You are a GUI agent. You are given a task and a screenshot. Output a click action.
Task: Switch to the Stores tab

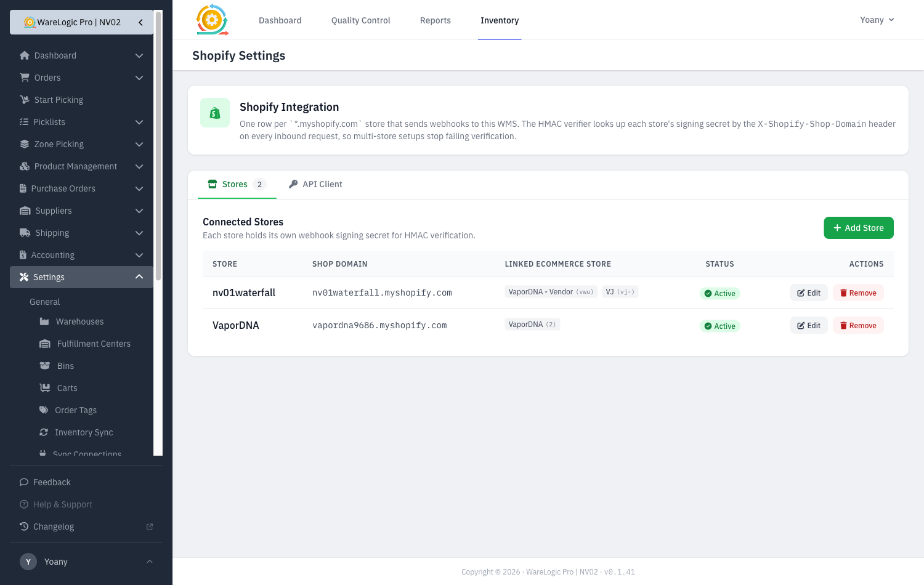click(237, 184)
